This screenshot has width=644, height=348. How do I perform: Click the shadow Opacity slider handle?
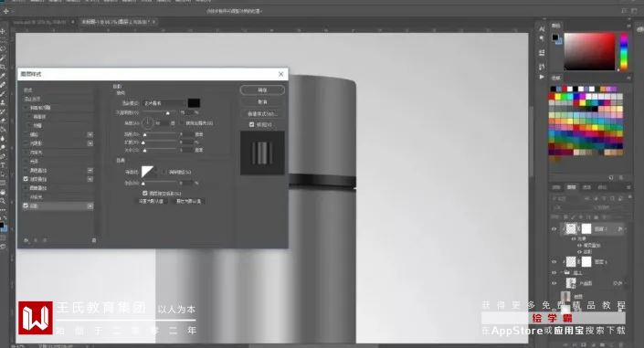[167, 113]
